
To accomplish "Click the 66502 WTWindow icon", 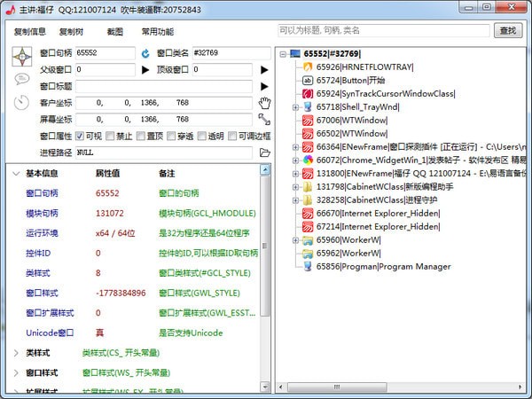I will (308, 134).
